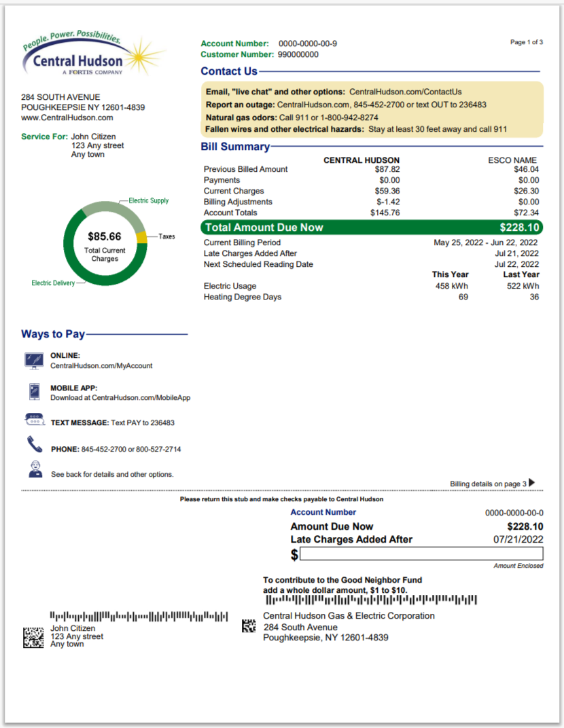Select the smartphone icon beside MOBILE APP
The image size is (564, 728).
point(34,392)
